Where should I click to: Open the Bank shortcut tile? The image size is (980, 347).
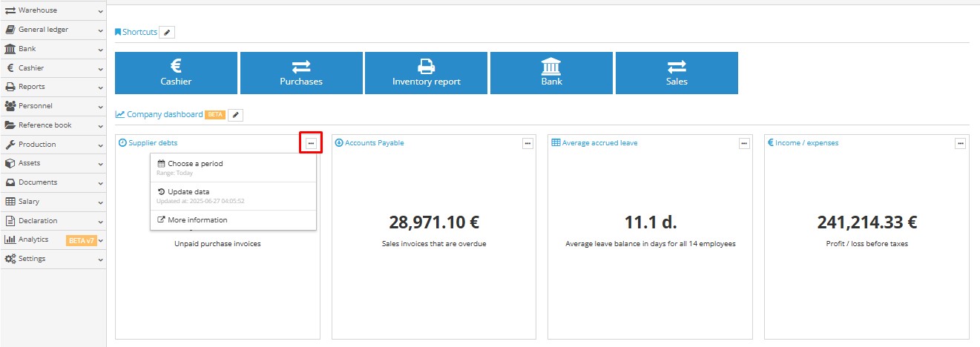tap(551, 73)
